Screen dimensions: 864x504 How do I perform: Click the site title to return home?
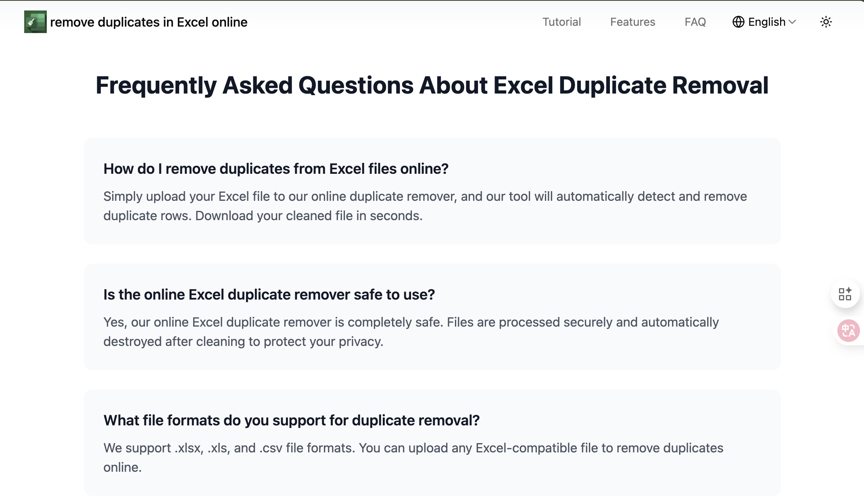point(149,22)
